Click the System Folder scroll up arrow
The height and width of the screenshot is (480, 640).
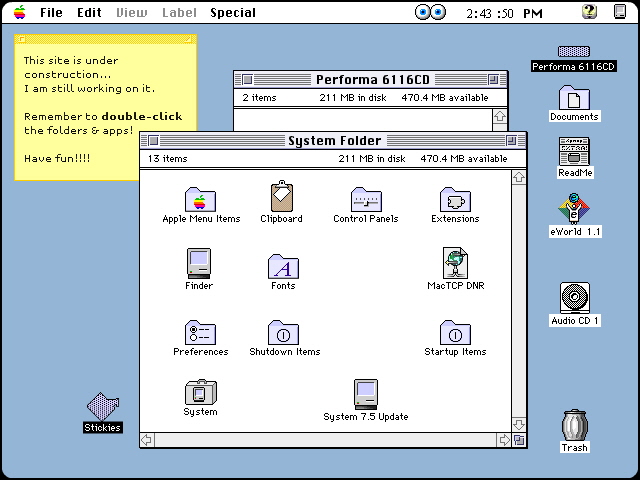click(519, 177)
